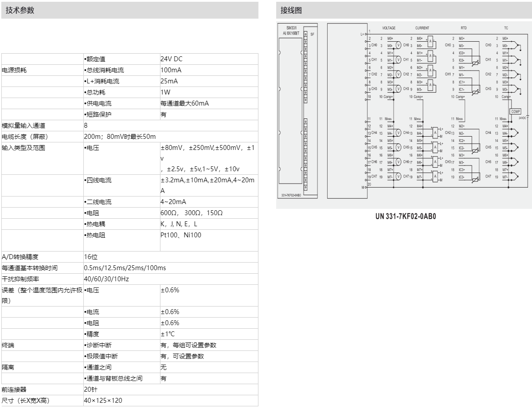Click the 终端 row label
This screenshot has height=409, width=532.
[8, 345]
